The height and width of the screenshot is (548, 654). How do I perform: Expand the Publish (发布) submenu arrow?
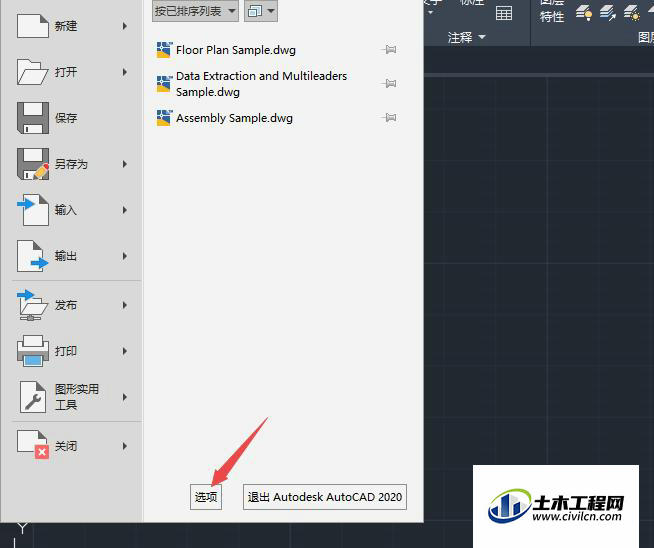click(x=124, y=305)
